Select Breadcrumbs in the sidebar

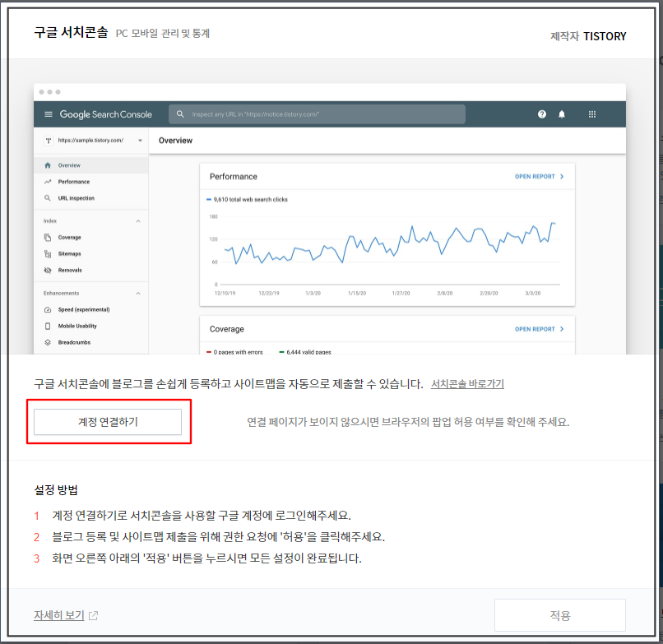pyautogui.click(x=91, y=342)
